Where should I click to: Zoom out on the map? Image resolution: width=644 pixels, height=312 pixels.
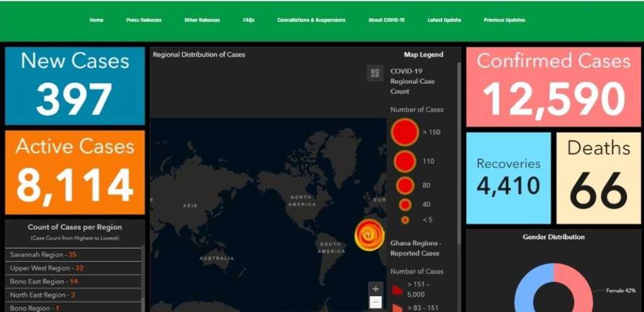click(x=375, y=303)
